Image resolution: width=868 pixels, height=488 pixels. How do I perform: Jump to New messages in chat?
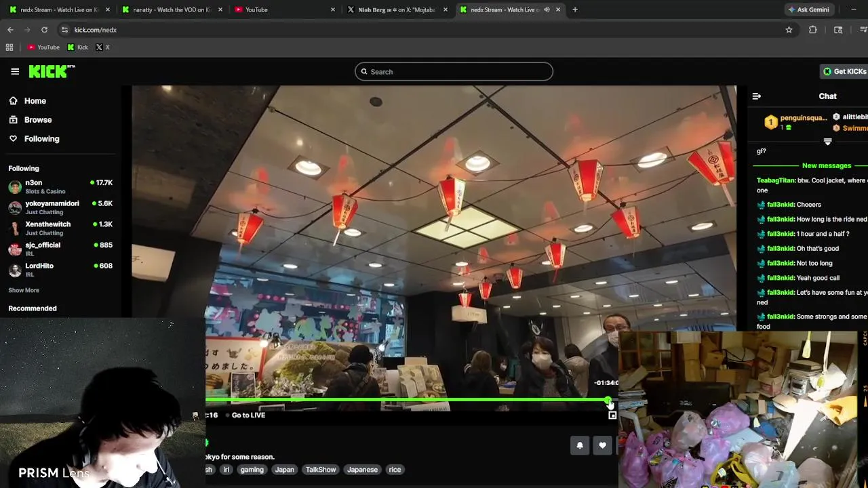[x=826, y=165]
